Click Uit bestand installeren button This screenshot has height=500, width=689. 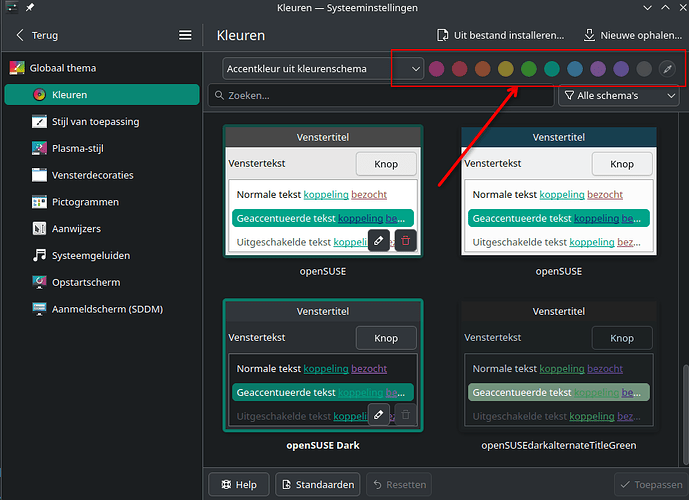coord(500,35)
